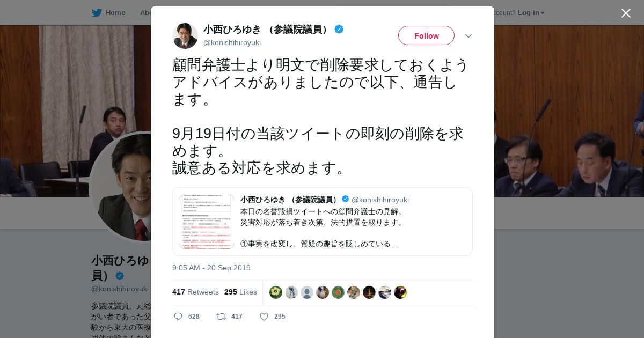The image size is (644, 338).
Task: Click the heart like icon
Action: click(x=264, y=317)
